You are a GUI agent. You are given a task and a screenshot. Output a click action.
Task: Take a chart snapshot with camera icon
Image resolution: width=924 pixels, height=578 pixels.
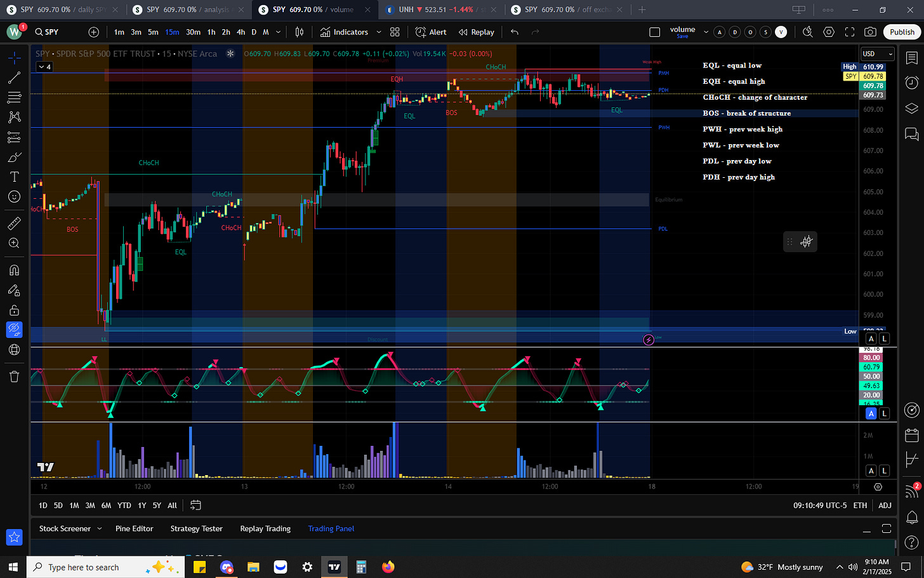pyautogui.click(x=871, y=32)
